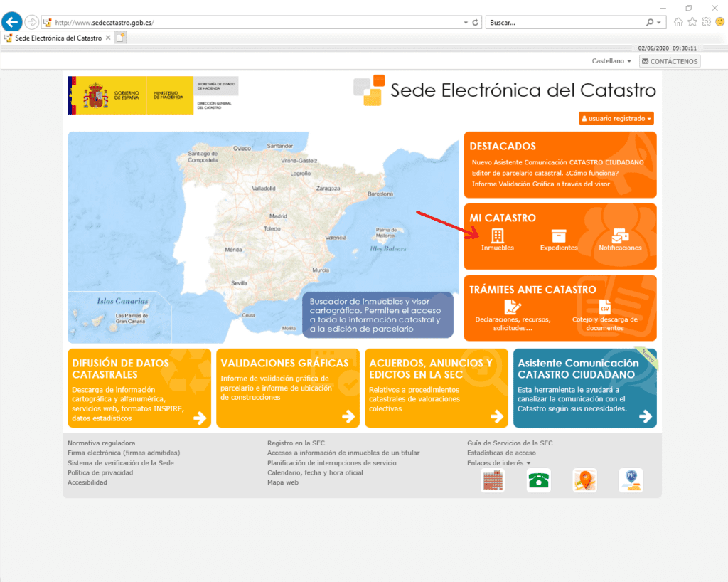Click the Buscador de inmuebles y visor box

point(378,315)
